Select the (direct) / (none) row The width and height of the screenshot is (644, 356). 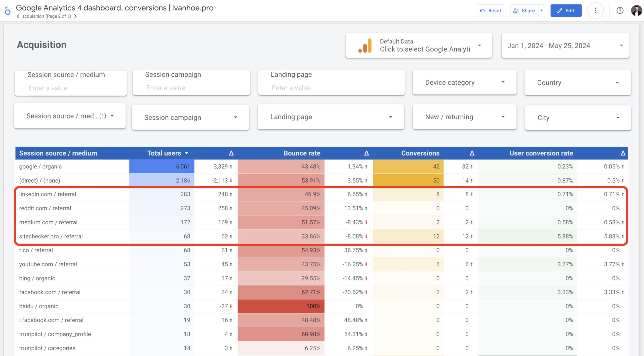pos(321,180)
